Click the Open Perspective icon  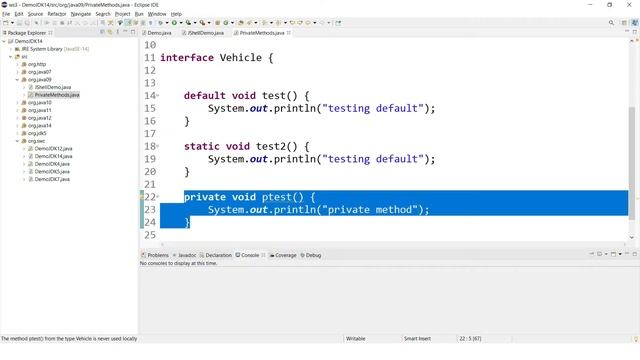pyautogui.click(x=624, y=23)
